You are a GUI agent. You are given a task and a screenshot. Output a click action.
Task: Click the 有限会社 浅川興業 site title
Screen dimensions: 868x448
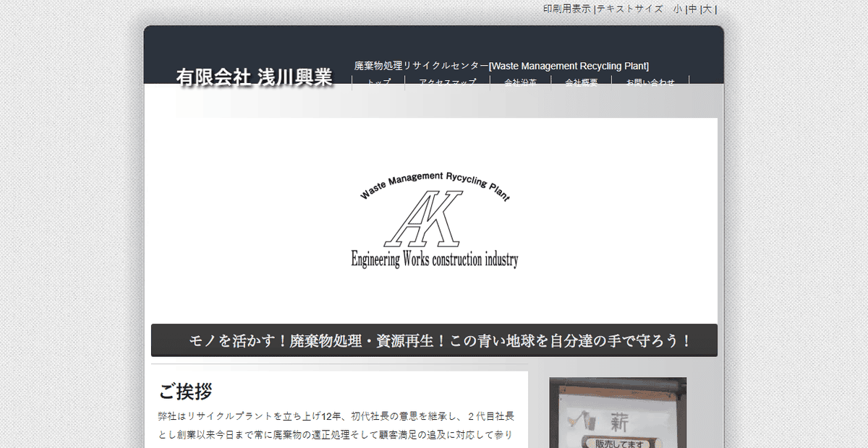point(255,75)
